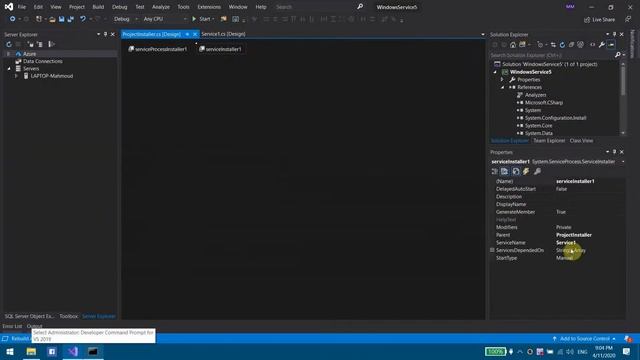Click Add to Source Control
The height and width of the screenshot is (360, 640).
584,339
